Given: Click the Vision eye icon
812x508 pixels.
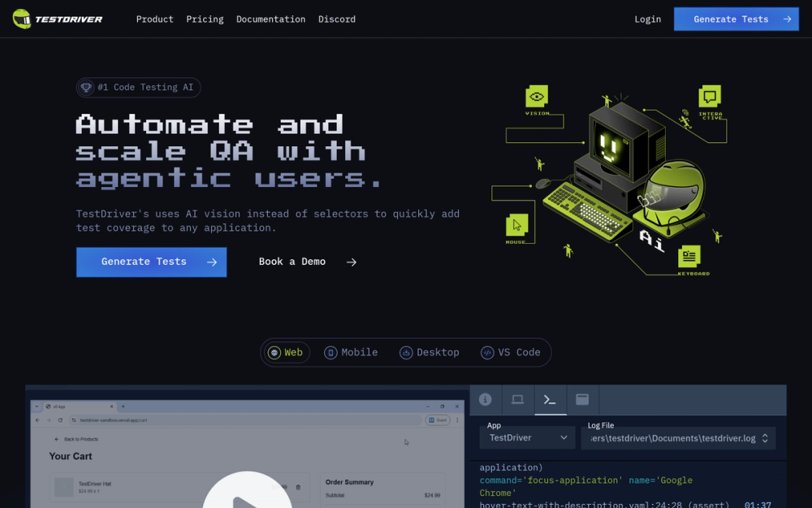Looking at the screenshot, I should 537,97.
